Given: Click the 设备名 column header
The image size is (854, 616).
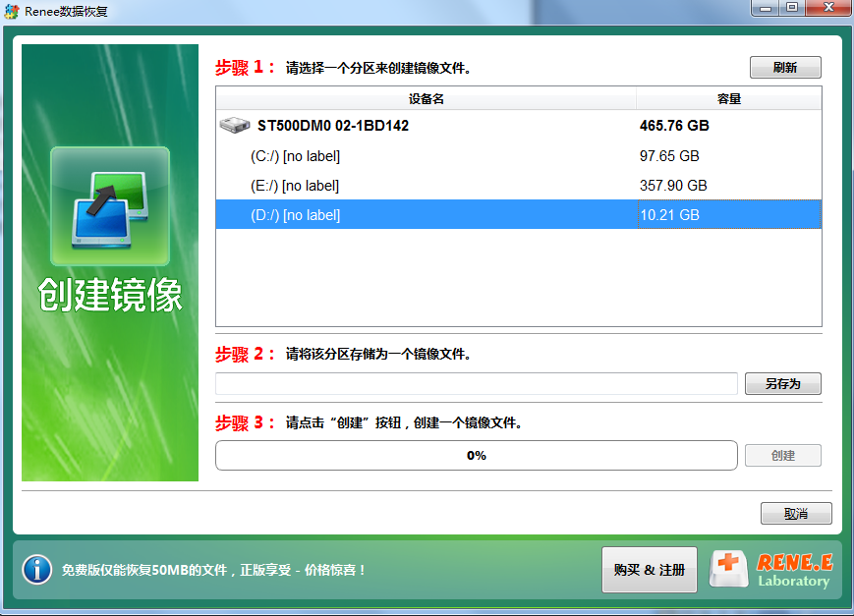Looking at the screenshot, I should click(426, 98).
